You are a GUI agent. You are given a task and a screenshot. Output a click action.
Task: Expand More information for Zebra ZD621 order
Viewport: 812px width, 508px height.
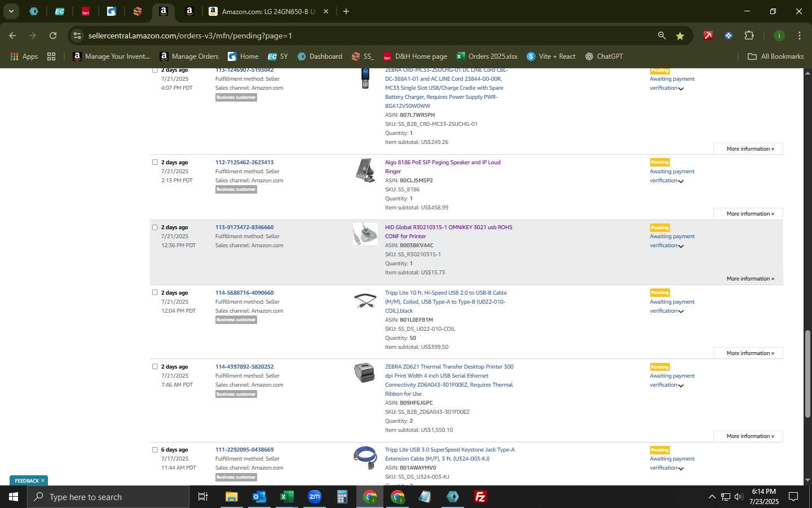tap(748, 436)
